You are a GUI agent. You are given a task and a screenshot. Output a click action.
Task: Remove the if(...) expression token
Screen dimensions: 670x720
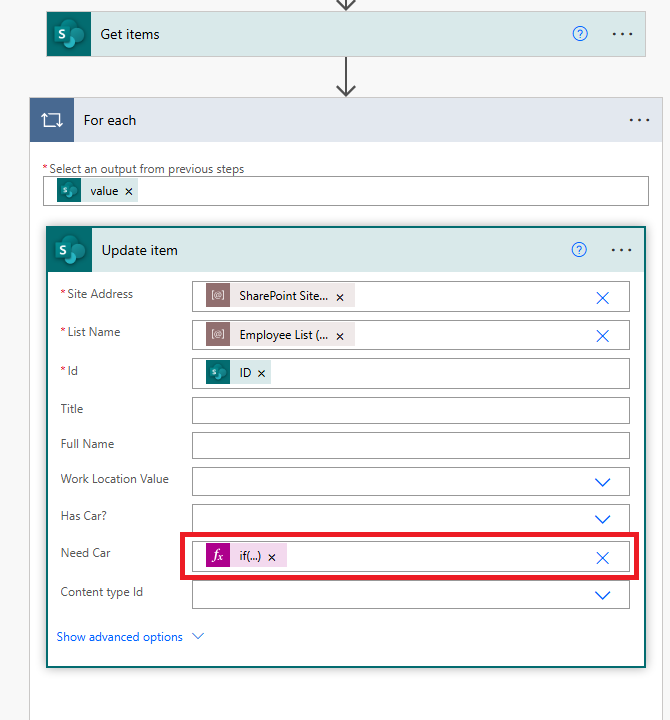coord(271,557)
